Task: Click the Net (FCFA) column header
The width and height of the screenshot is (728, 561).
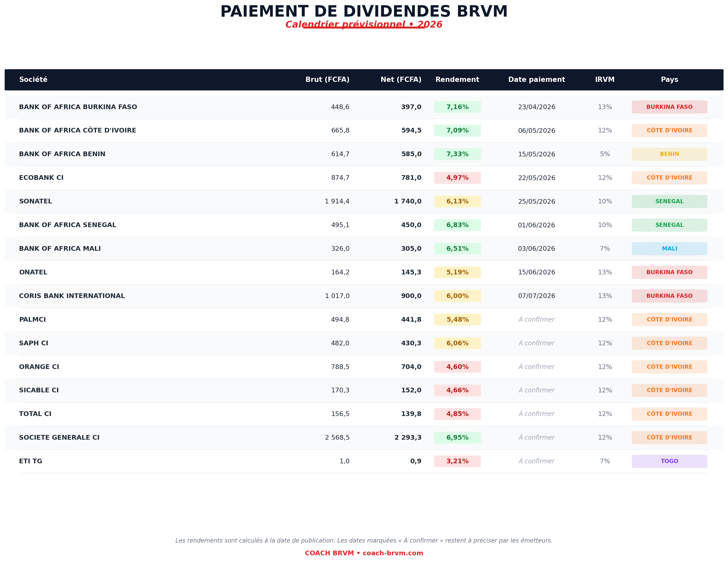Action: tap(401, 80)
